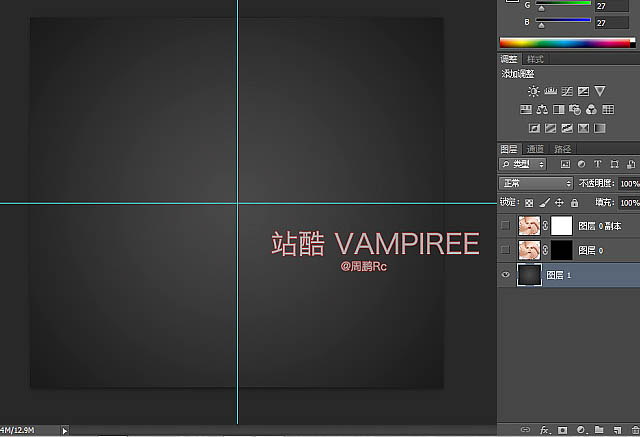Add a Hue/Saturation adjustment

point(526,109)
